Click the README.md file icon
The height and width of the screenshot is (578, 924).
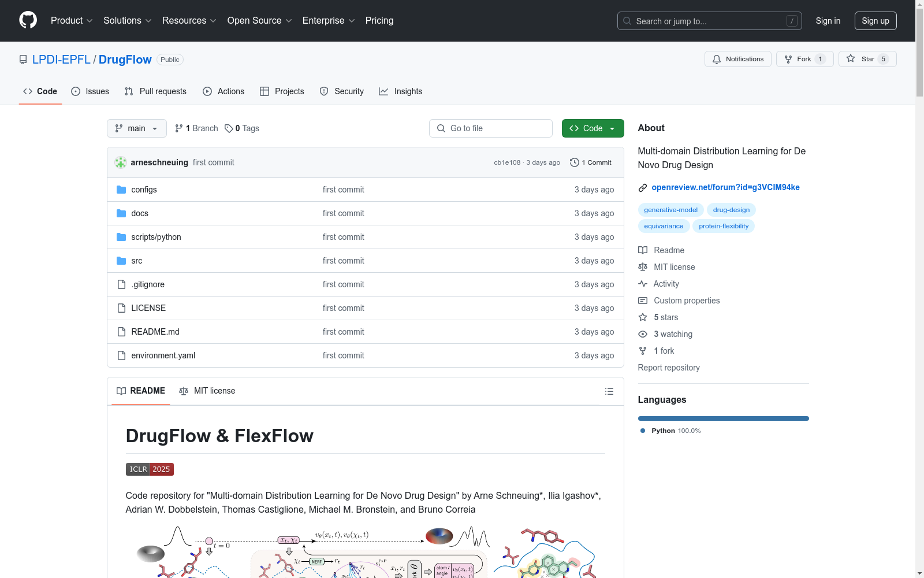[x=121, y=332]
